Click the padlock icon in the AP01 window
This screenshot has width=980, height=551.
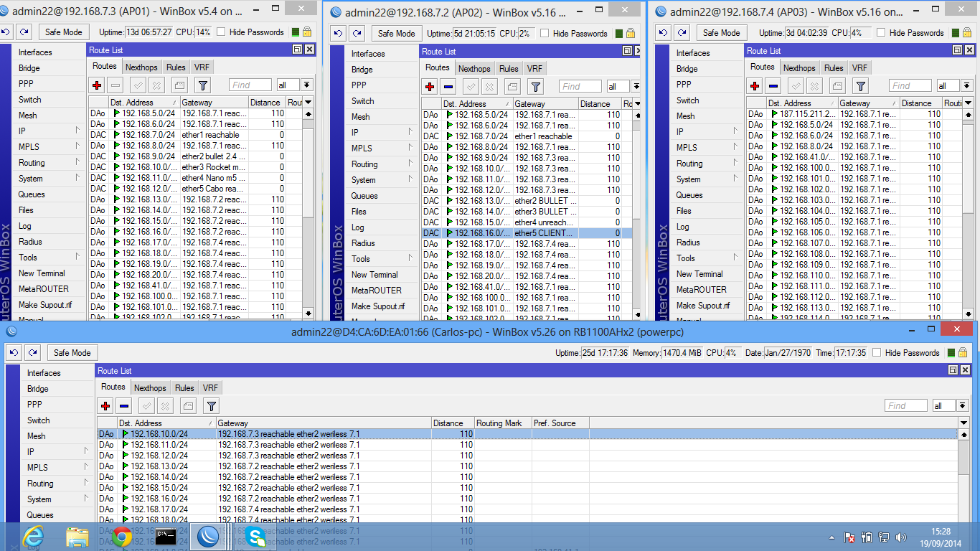pyautogui.click(x=307, y=32)
